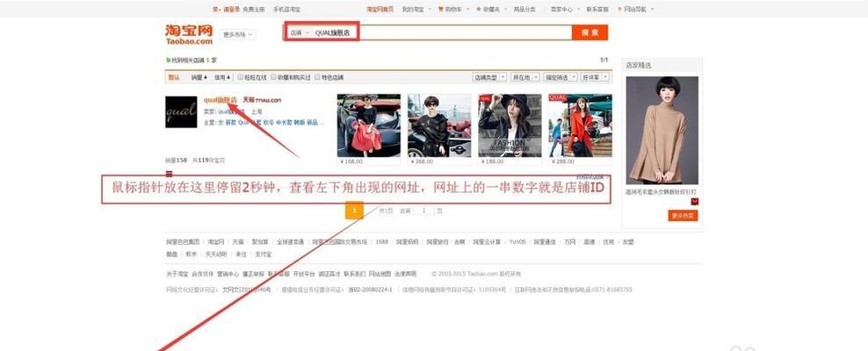Go to 淘宝网首页 in top bar

click(380, 10)
